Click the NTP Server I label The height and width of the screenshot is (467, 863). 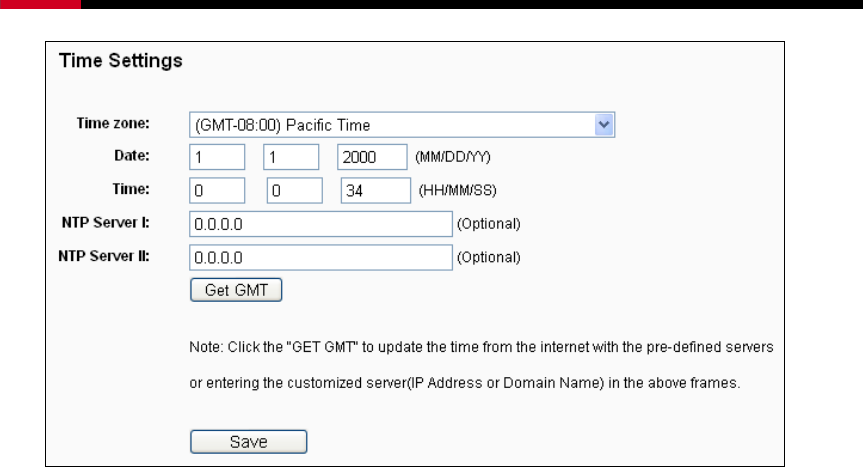coord(106,223)
